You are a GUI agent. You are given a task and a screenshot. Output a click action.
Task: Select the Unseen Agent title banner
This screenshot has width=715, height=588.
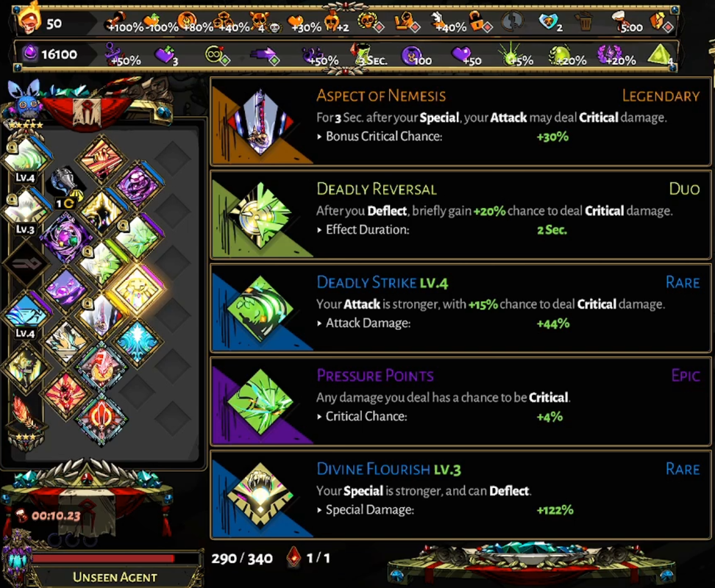click(x=115, y=577)
